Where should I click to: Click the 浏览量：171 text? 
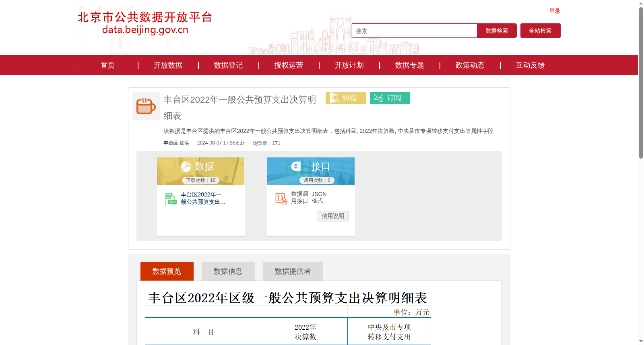[266, 143]
